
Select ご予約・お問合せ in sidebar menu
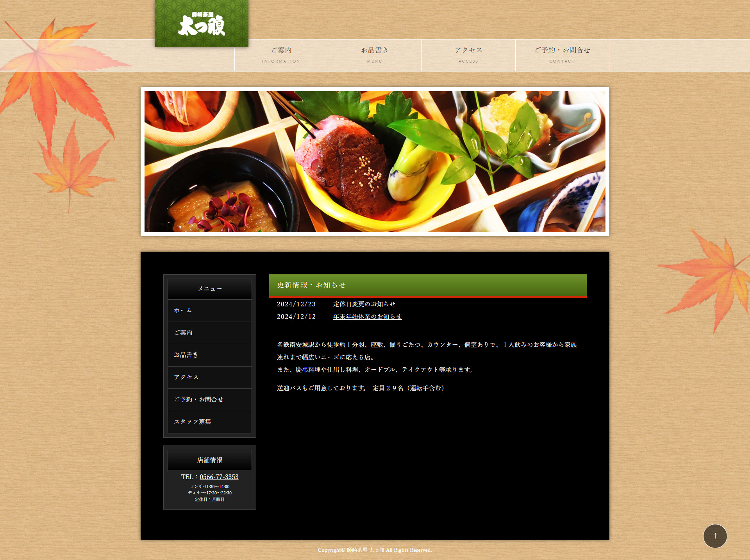click(209, 399)
